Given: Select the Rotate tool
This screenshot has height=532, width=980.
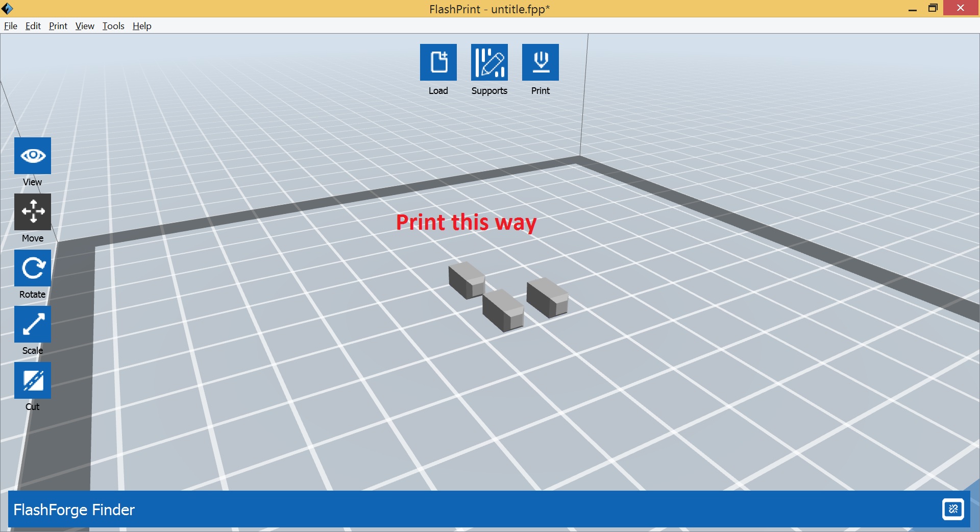Looking at the screenshot, I should click(x=33, y=268).
